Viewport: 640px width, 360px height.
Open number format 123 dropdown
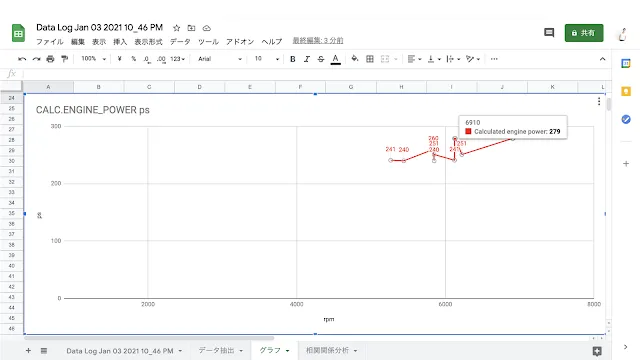(178, 59)
